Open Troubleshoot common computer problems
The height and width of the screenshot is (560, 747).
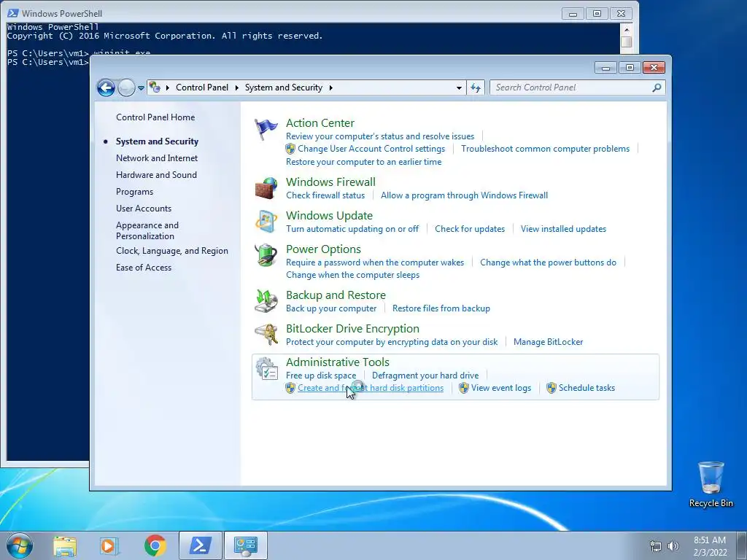[545, 149]
